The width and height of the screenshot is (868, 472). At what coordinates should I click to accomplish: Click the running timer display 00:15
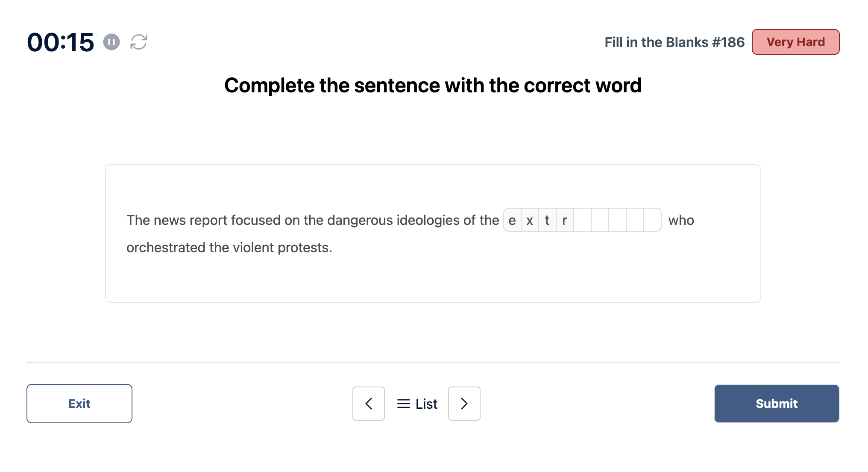60,41
